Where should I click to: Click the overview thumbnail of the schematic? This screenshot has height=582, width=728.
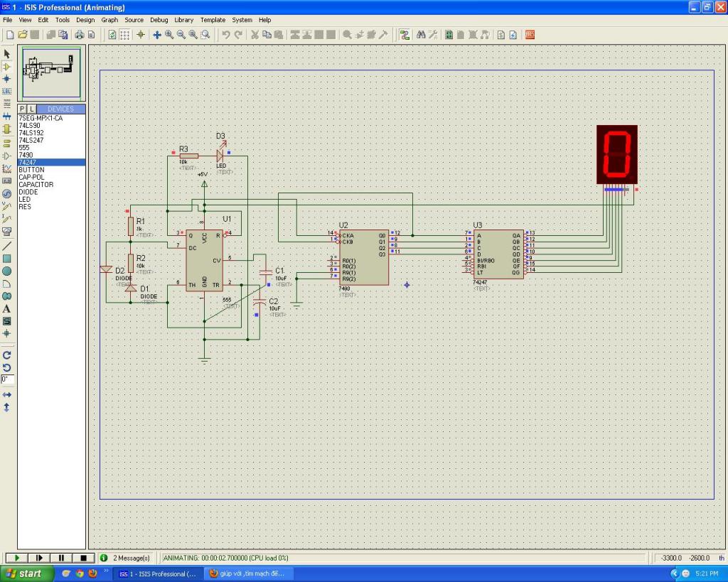[x=50, y=72]
